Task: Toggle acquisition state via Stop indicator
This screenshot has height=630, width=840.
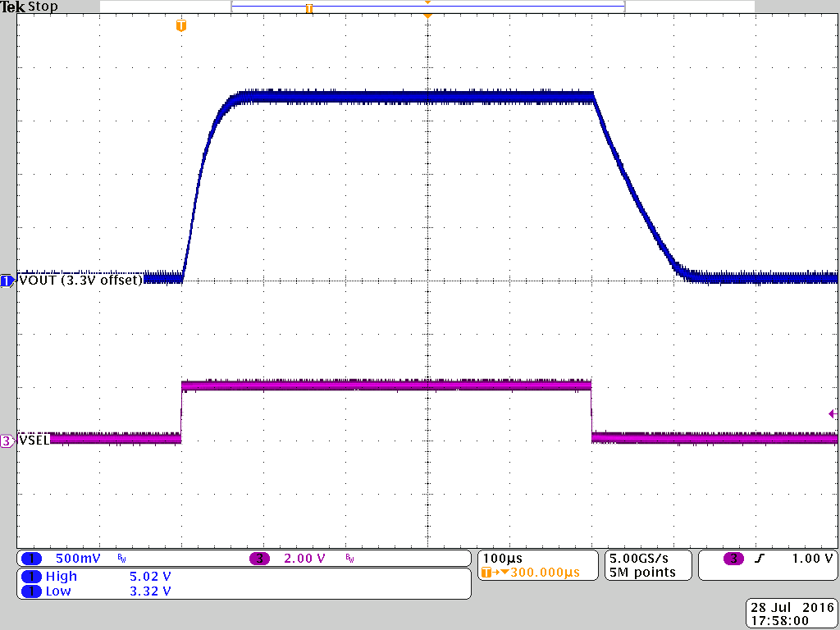Action: pos(43,7)
